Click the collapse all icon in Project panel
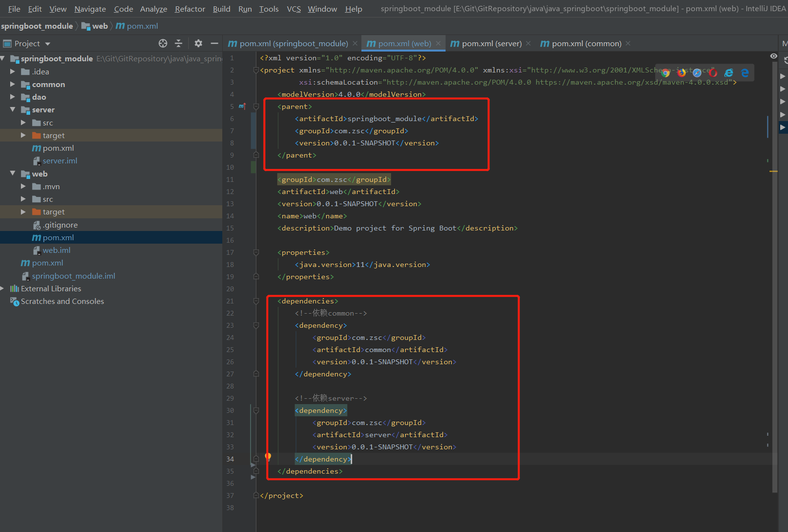The width and height of the screenshot is (788, 532). [x=179, y=43]
